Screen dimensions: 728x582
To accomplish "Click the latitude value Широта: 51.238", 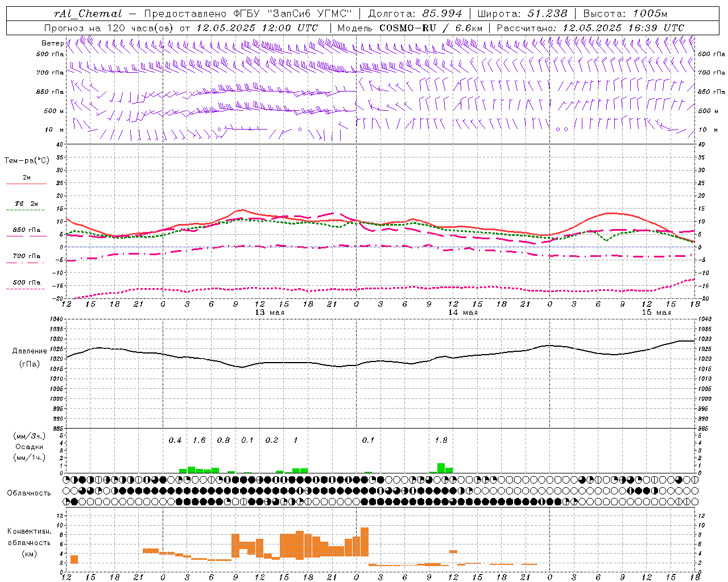I will (x=522, y=14).
